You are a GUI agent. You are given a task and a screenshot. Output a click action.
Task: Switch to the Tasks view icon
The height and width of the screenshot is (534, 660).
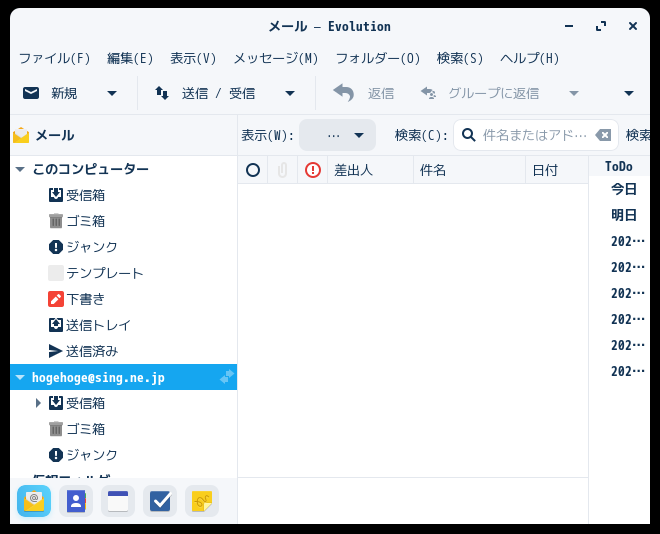[x=160, y=501]
